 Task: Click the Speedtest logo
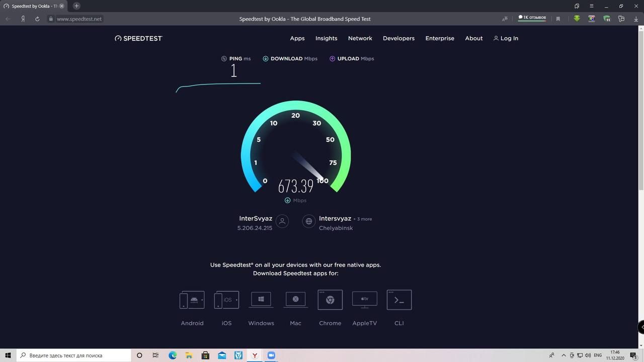[138, 38]
